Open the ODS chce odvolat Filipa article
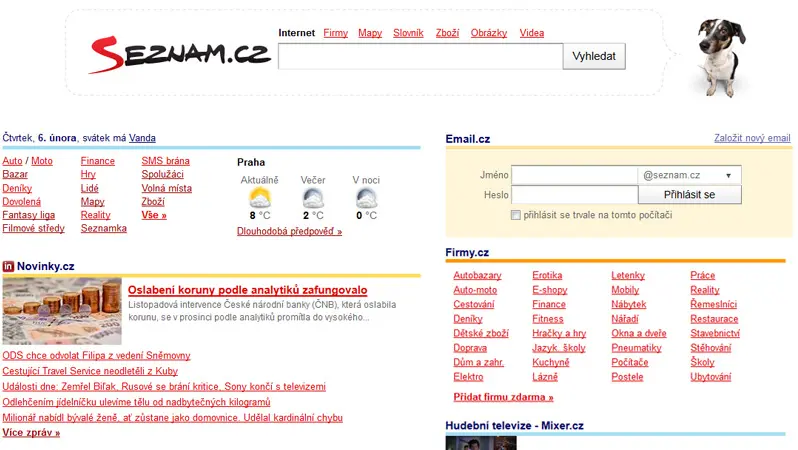The height and width of the screenshot is (450, 798). [96, 355]
